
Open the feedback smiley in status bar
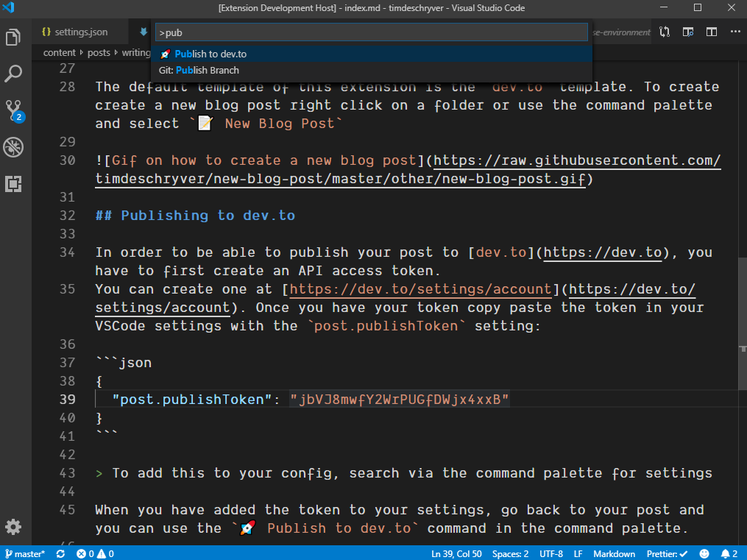click(x=704, y=554)
